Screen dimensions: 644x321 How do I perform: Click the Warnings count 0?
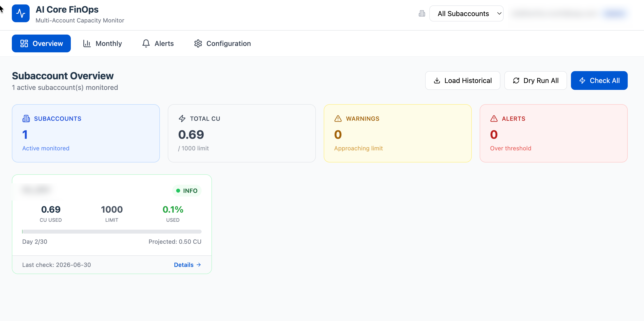point(338,135)
